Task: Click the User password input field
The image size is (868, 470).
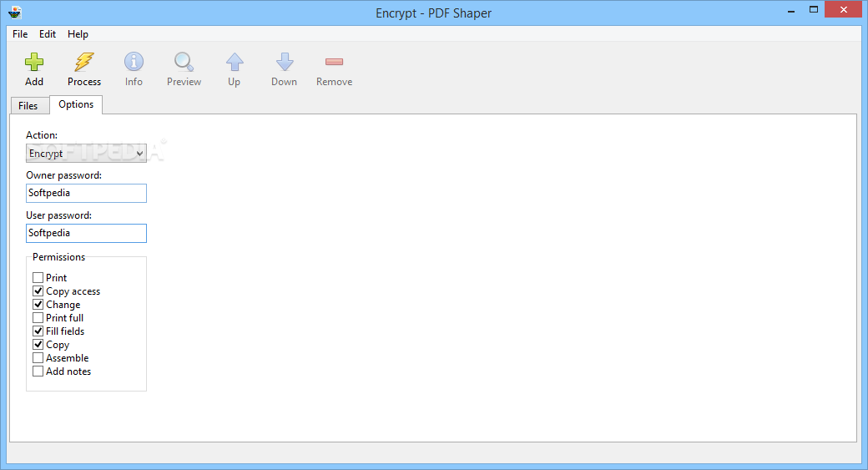Action: pos(86,233)
